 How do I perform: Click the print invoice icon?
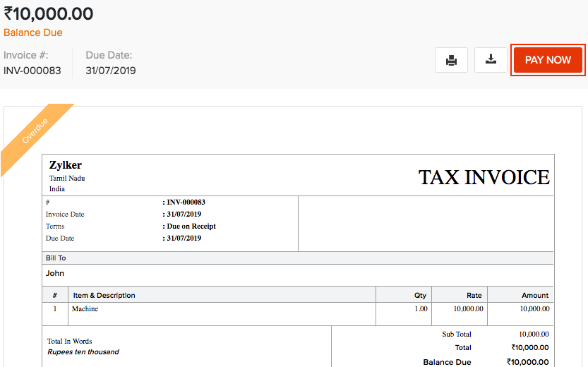coord(451,60)
